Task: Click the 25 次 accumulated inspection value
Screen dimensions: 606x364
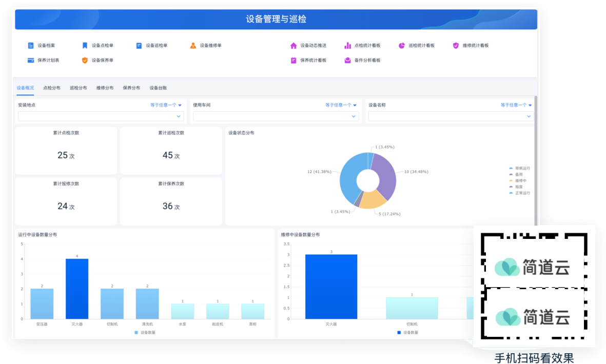Action: (66, 155)
